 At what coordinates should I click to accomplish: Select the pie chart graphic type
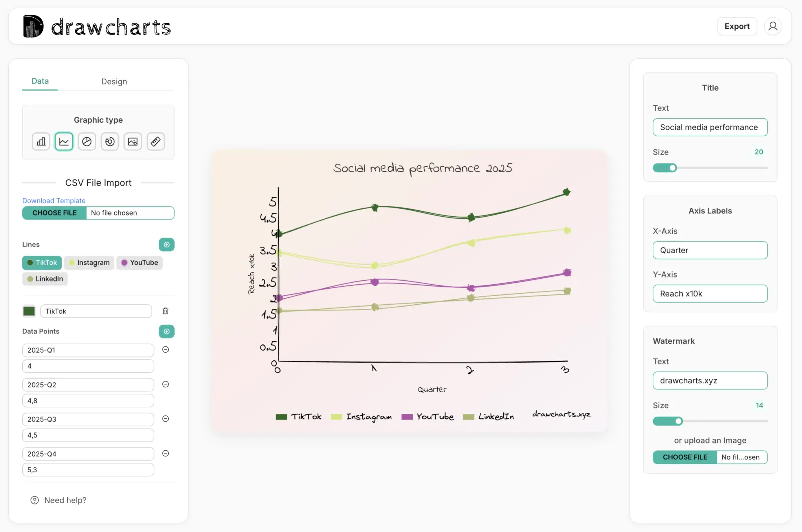tap(87, 141)
